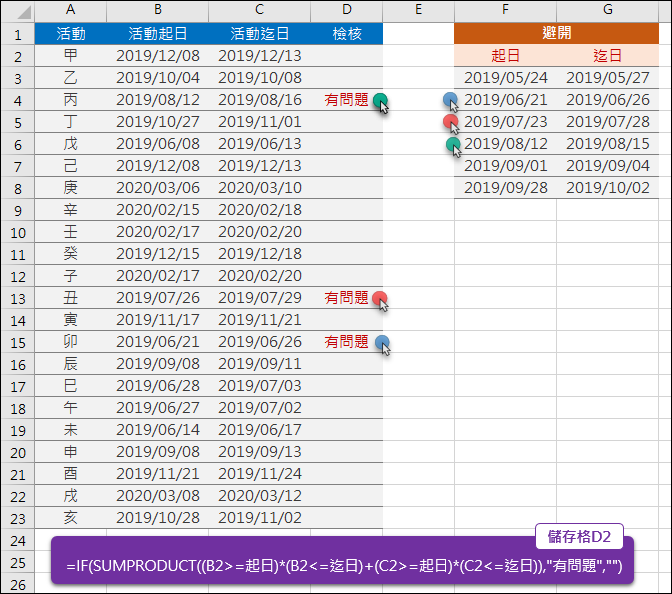The height and width of the screenshot is (594, 672).
Task: Click start date 2019/06/28
Action: pyautogui.click(x=157, y=386)
